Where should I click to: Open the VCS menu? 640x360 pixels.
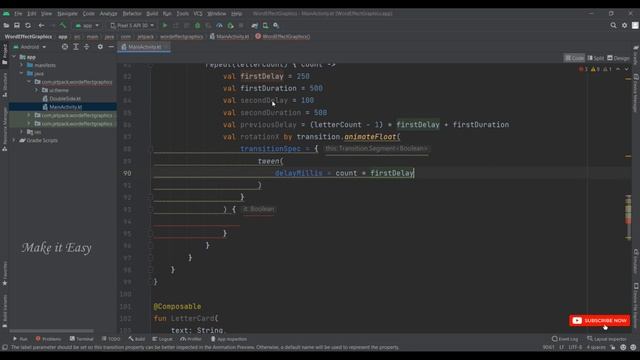(x=198, y=13)
